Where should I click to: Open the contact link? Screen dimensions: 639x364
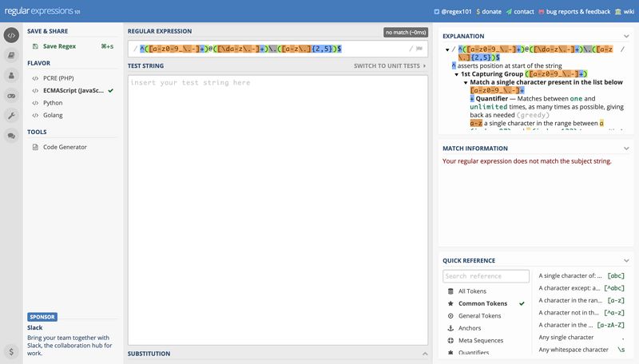tap(524, 12)
